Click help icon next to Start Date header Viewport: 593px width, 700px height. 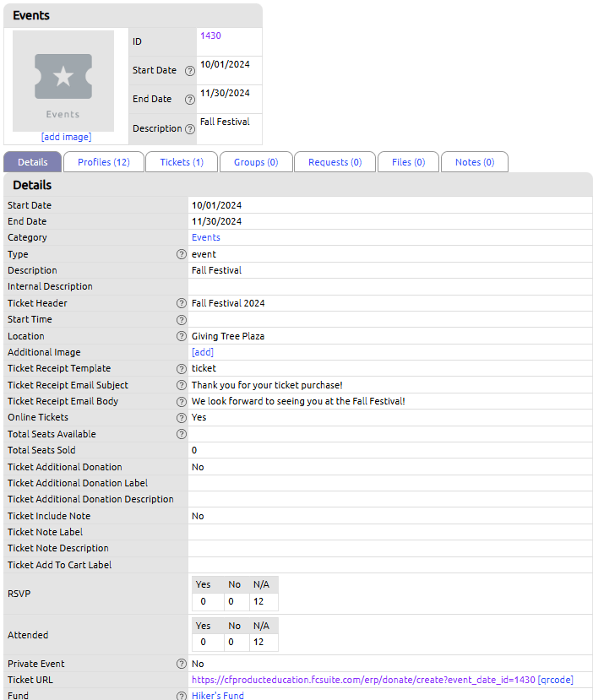pyautogui.click(x=190, y=71)
